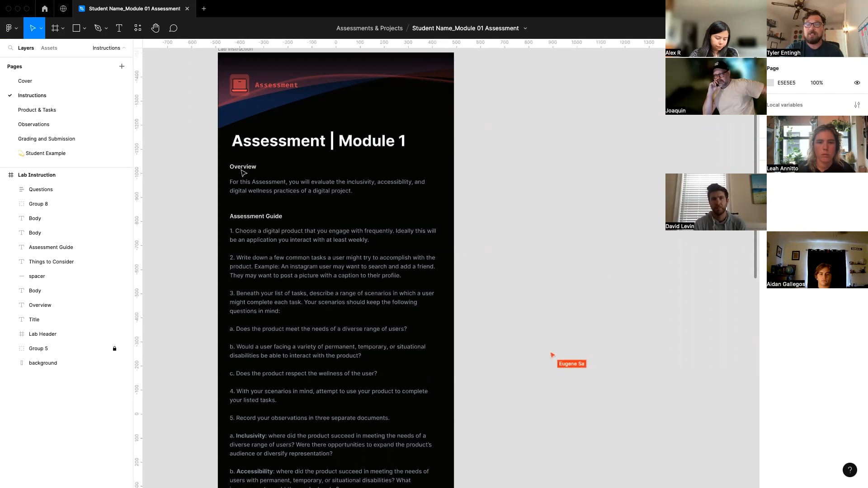Select the Hand tool

click(x=156, y=28)
